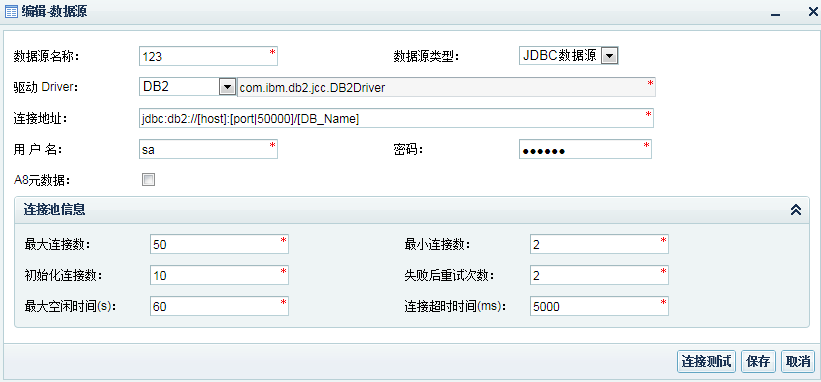Tick the A8元数据 checkbox

[x=149, y=180]
